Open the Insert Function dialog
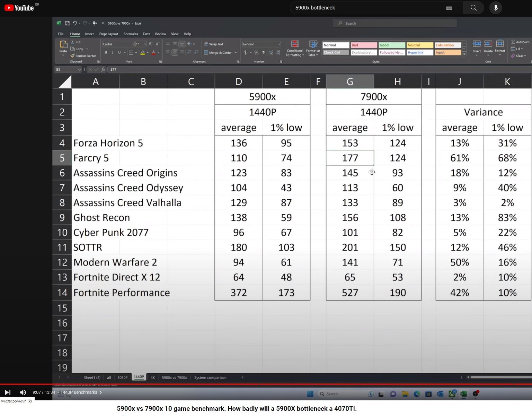The width and height of the screenshot is (532, 416). 103,70
